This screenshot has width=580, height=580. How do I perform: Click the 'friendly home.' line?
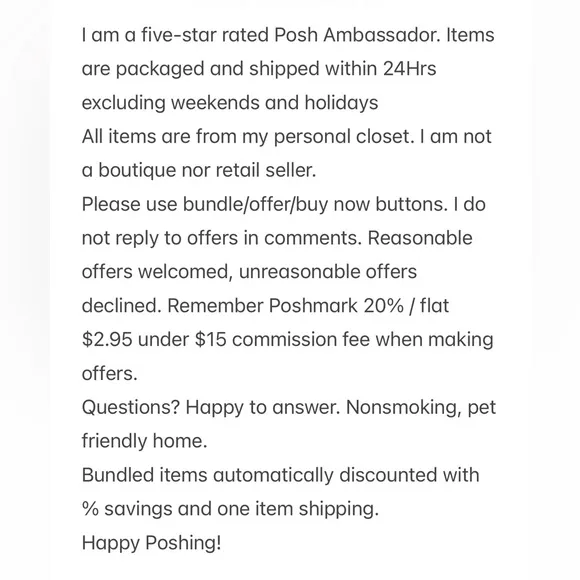144,441
